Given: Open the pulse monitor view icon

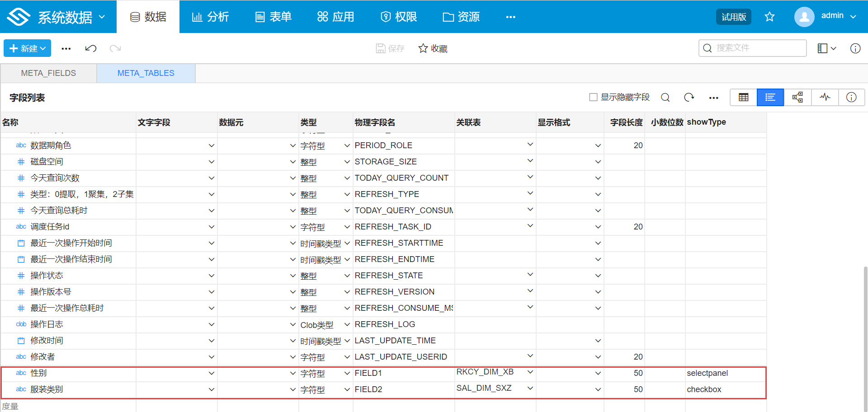Looking at the screenshot, I should tap(825, 97).
